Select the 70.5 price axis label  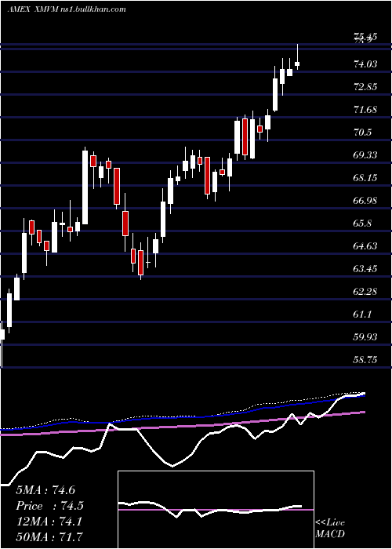(x=363, y=133)
